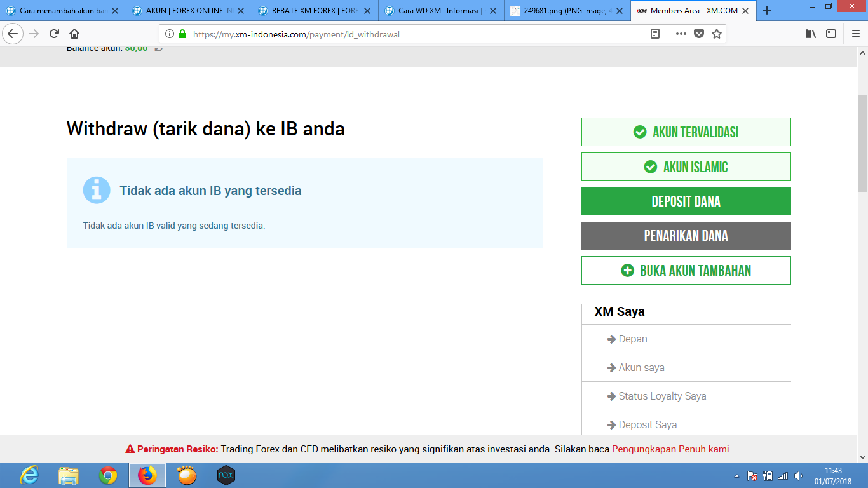Toggle reader view icon in address bar

pyautogui.click(x=655, y=34)
